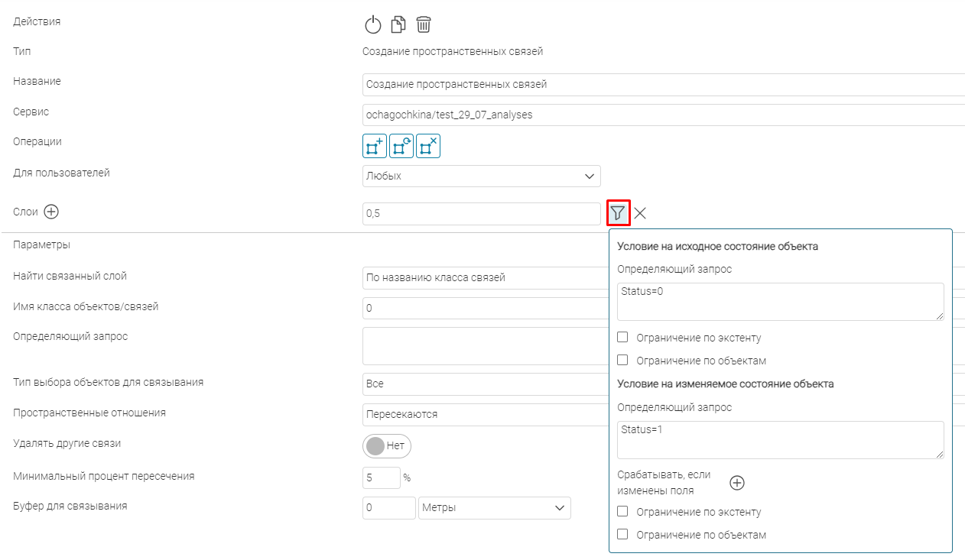Image resolution: width=965 pixels, height=560 pixels.
Task: Enable Ограничение по экстенту under the Status=0 query
Action: pos(622,337)
